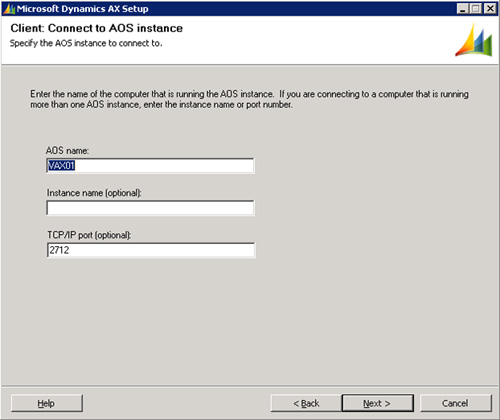500x420 pixels.
Task: Close the Dynamics AX Setup window
Action: tap(490, 8)
